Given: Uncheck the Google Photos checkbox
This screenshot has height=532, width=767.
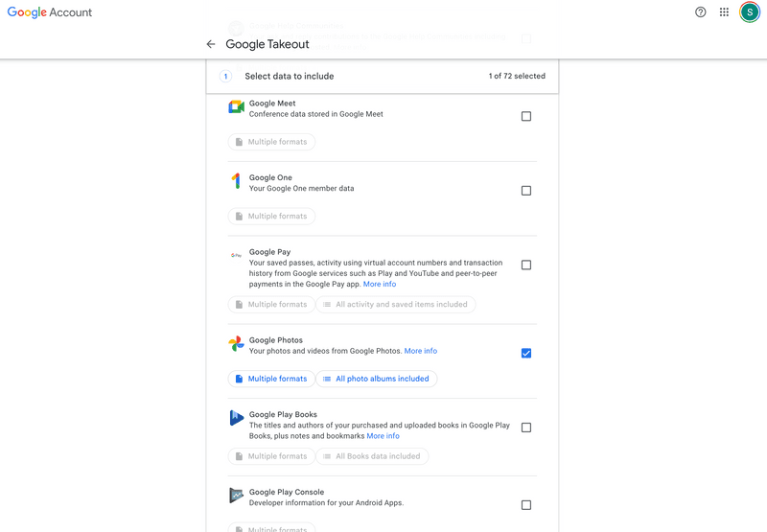Looking at the screenshot, I should point(526,354).
